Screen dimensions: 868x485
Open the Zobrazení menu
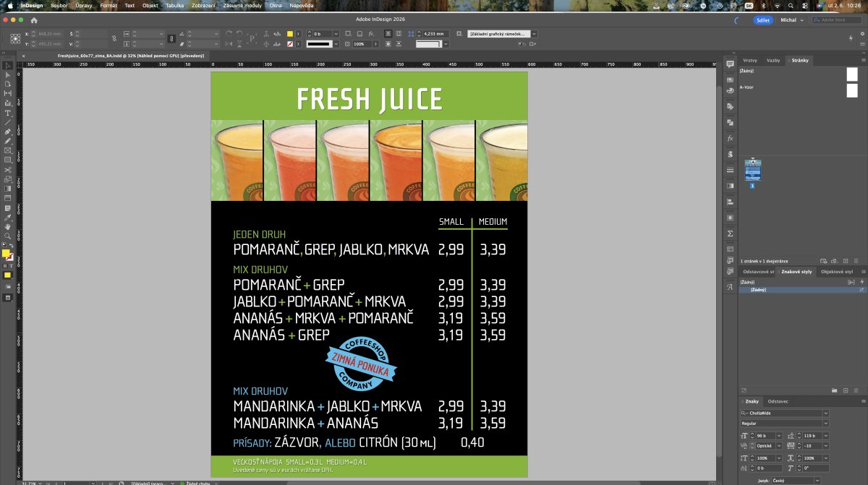(203, 5)
